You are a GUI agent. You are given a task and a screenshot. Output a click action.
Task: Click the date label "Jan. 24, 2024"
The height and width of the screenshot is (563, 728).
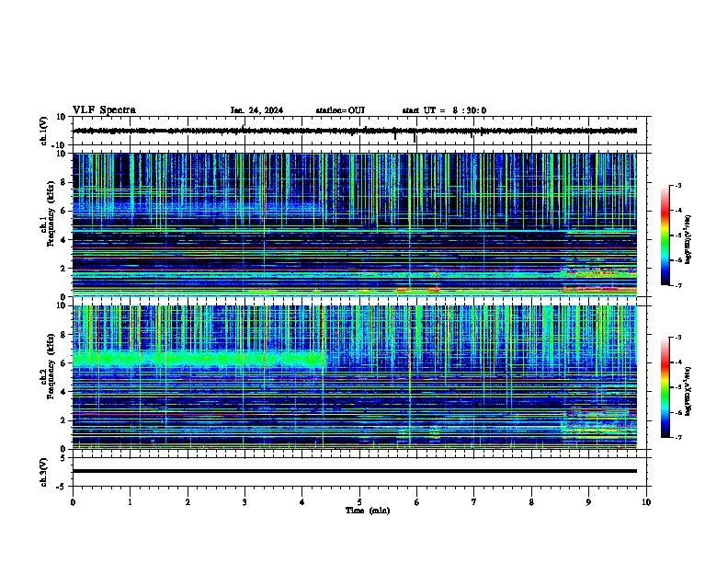256,110
